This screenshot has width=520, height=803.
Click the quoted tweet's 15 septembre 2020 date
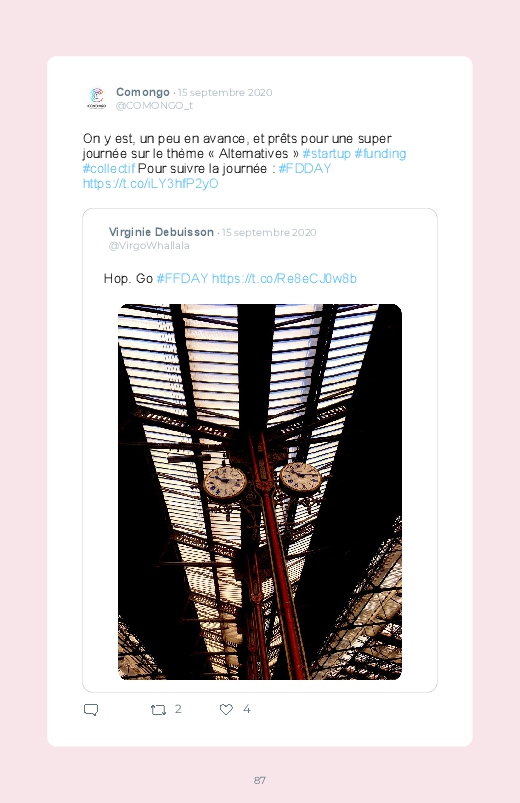269,233
